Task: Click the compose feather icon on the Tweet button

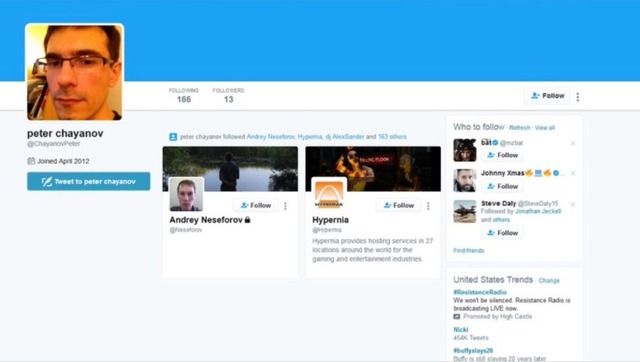Action: 47,181
